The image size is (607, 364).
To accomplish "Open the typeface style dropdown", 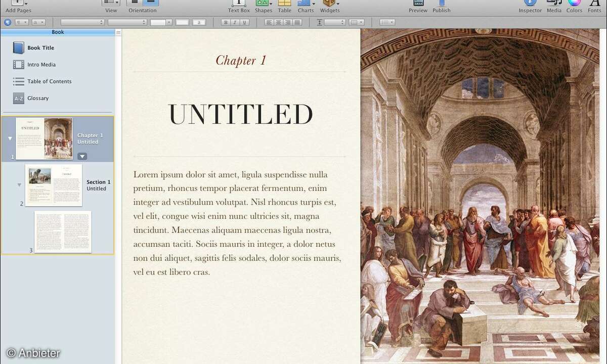I will [127, 22].
